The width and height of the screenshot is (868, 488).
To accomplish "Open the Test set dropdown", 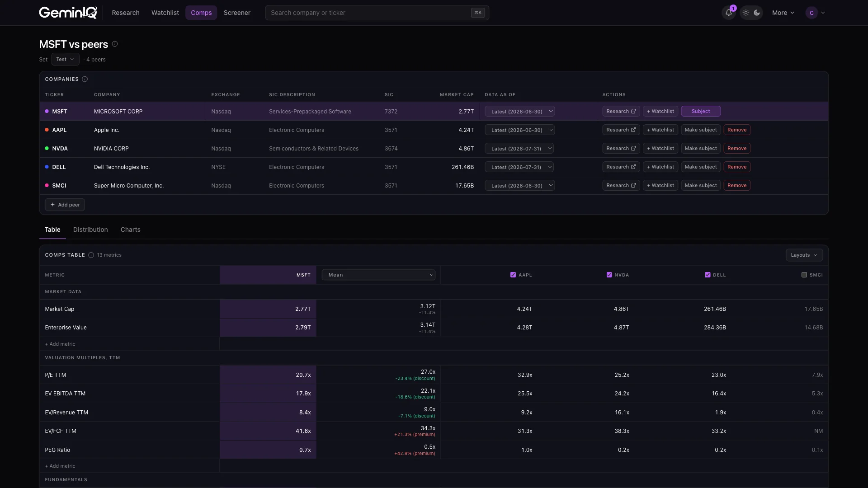I will [x=65, y=59].
